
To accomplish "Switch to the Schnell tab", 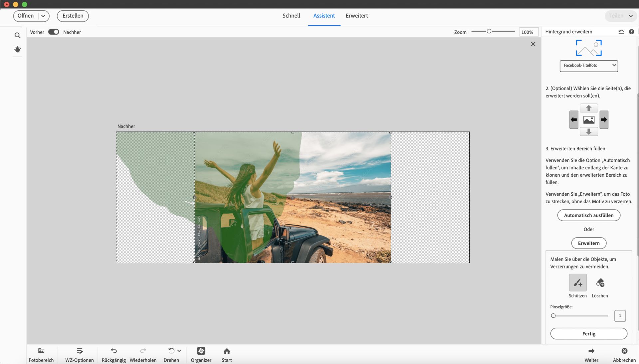I will click(291, 16).
